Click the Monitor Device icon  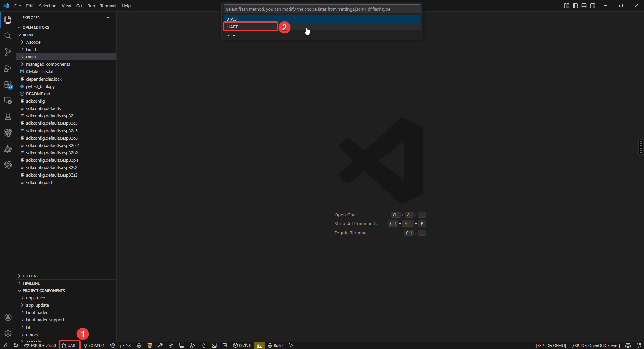coord(182,345)
